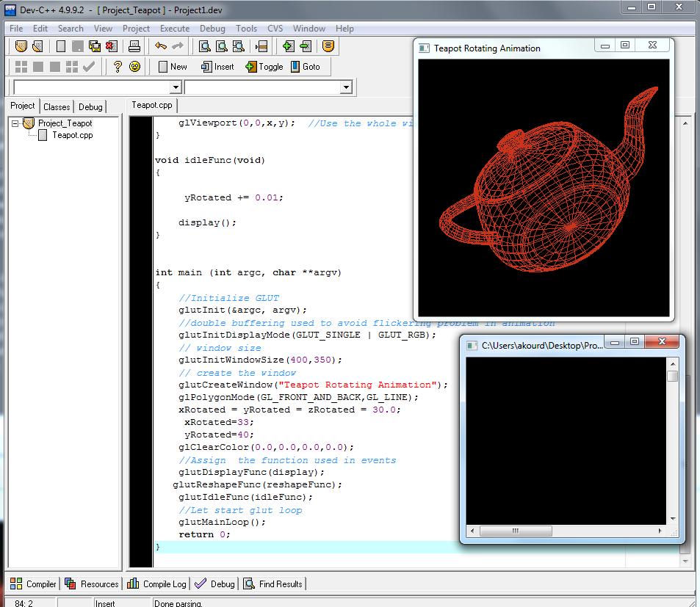
Task: Select Teapot.cpp in the project tree
Action: (x=72, y=135)
